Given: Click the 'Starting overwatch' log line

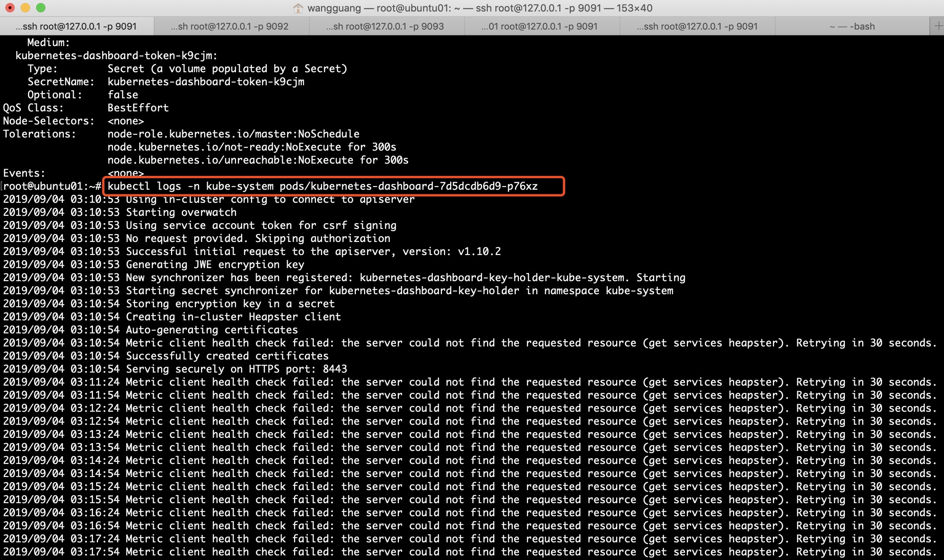Looking at the screenshot, I should tap(120, 212).
